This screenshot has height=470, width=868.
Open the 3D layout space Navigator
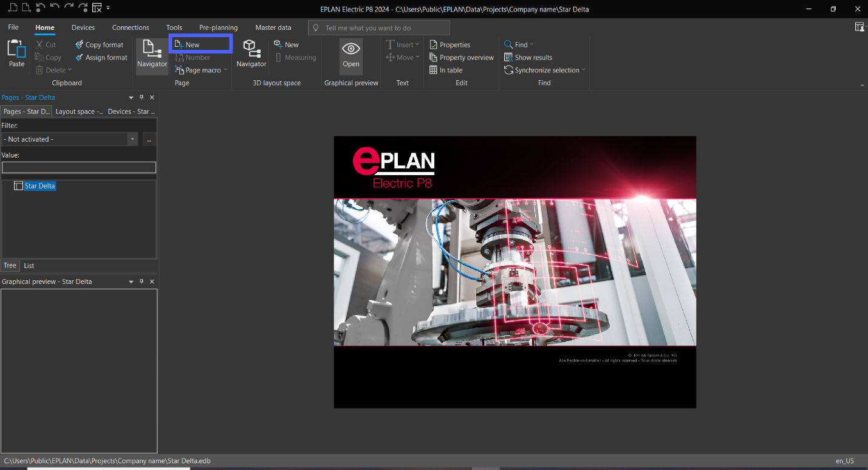251,54
